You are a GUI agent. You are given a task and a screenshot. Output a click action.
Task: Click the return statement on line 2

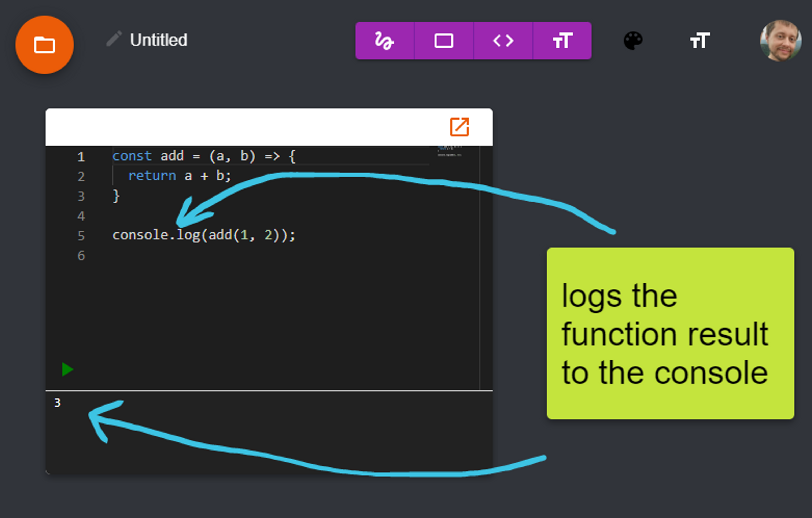[x=179, y=176]
